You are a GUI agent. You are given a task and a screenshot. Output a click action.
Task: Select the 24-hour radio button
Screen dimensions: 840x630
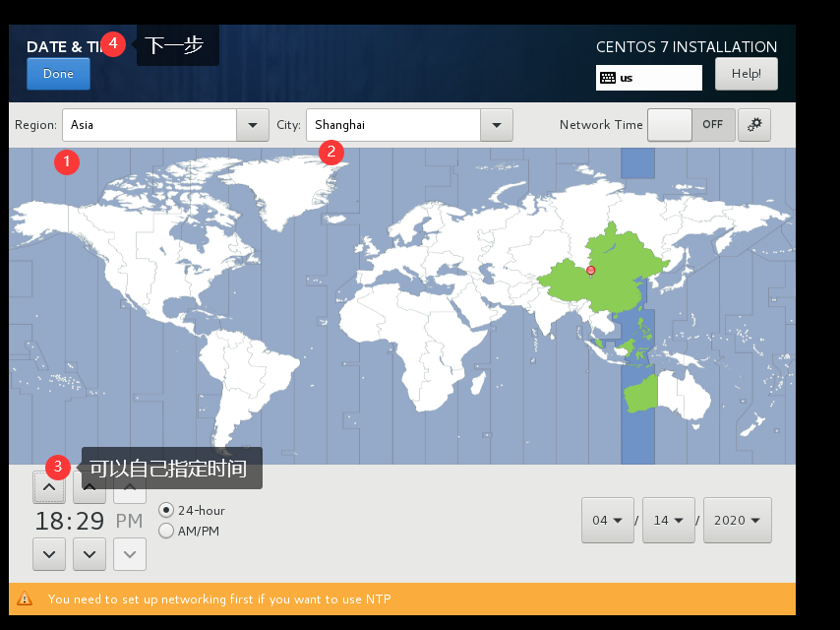click(166, 510)
